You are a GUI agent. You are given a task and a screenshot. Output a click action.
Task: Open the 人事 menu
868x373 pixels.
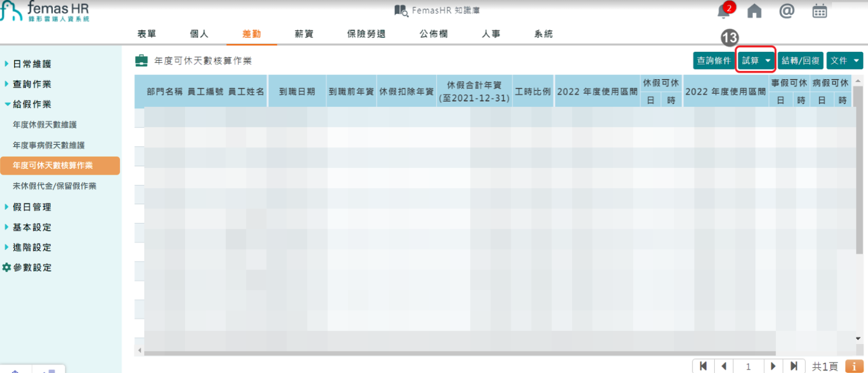coord(491,34)
